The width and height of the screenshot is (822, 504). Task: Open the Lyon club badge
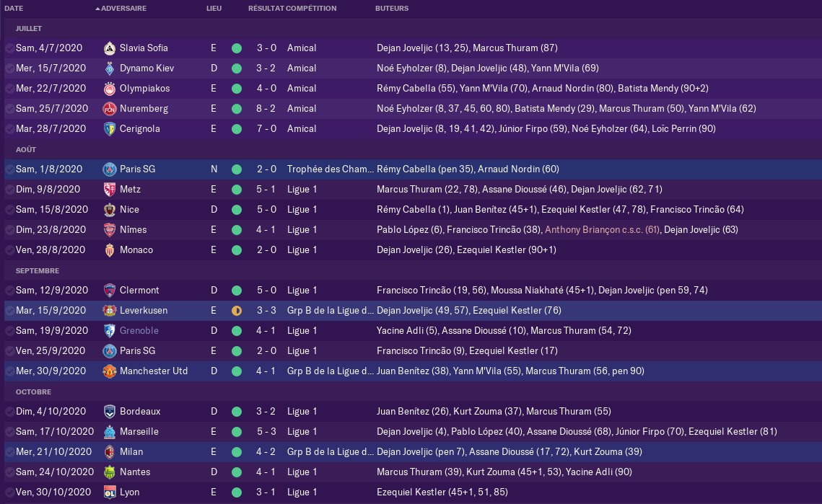109,492
